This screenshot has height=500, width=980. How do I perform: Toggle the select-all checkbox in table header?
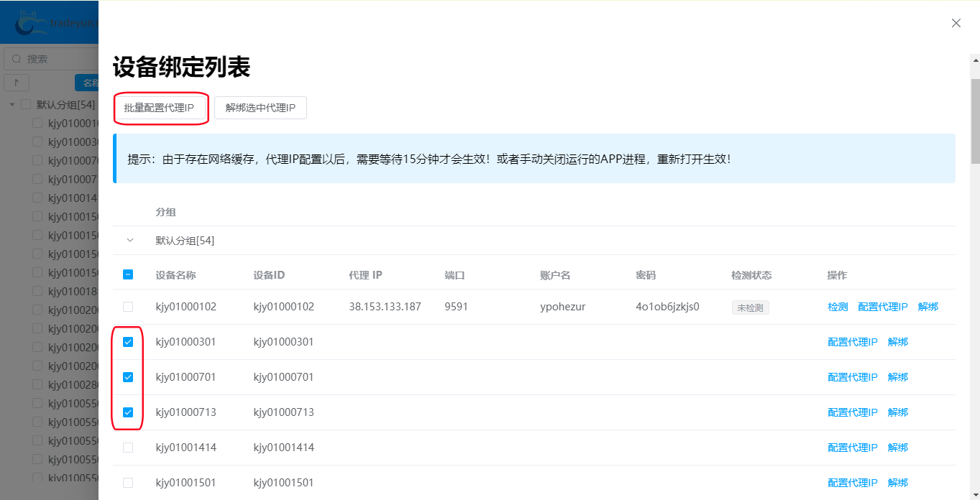pyautogui.click(x=128, y=274)
